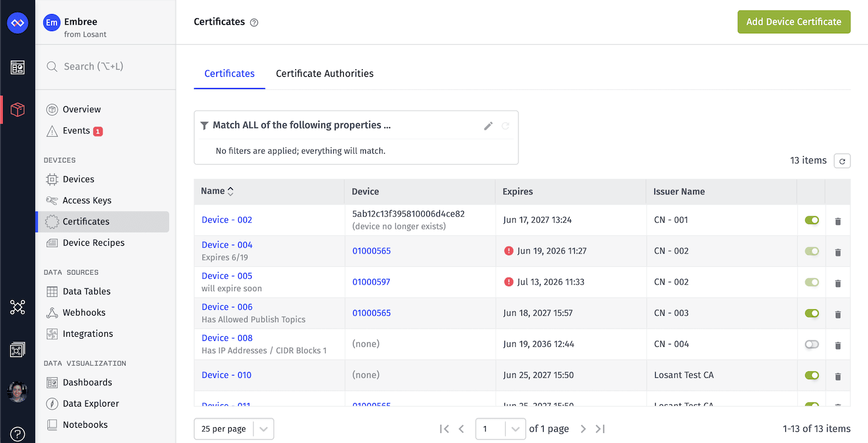Disable the Device - 010 certificate toggle
This screenshot has height=443, width=868.
click(812, 375)
